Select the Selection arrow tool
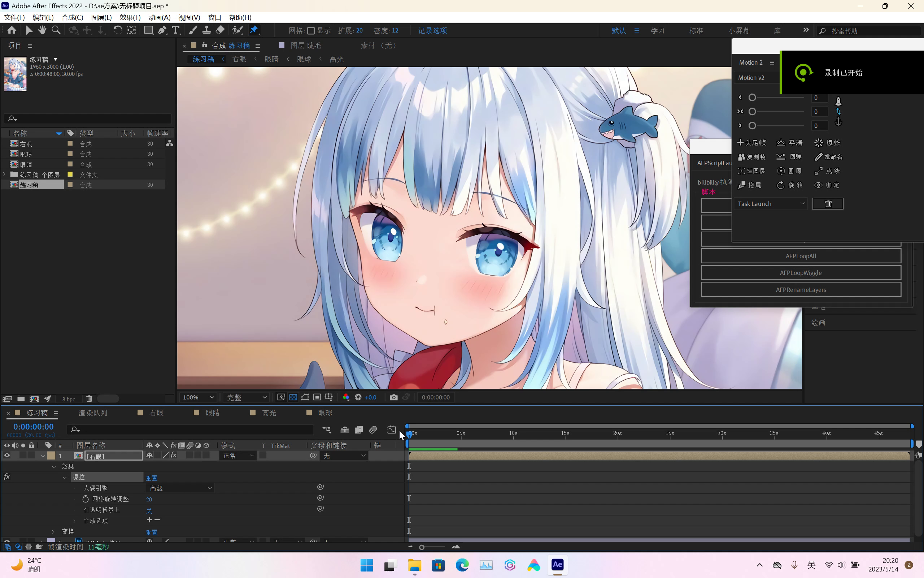The width and height of the screenshot is (924, 578). [29, 30]
